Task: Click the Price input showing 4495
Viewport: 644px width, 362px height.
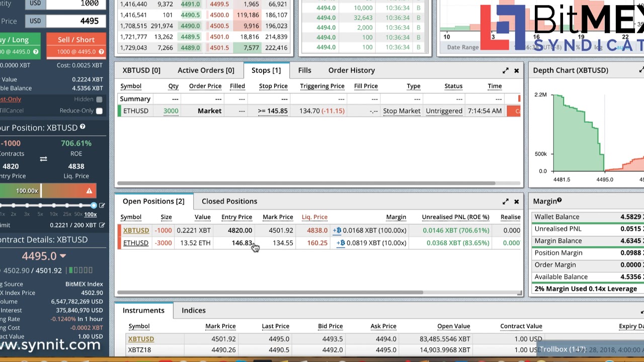Action: [75, 21]
